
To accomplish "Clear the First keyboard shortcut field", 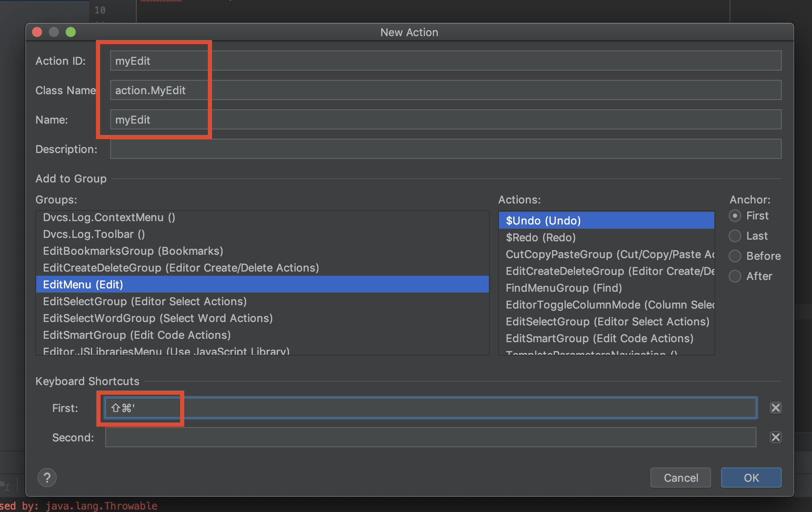I will point(775,408).
